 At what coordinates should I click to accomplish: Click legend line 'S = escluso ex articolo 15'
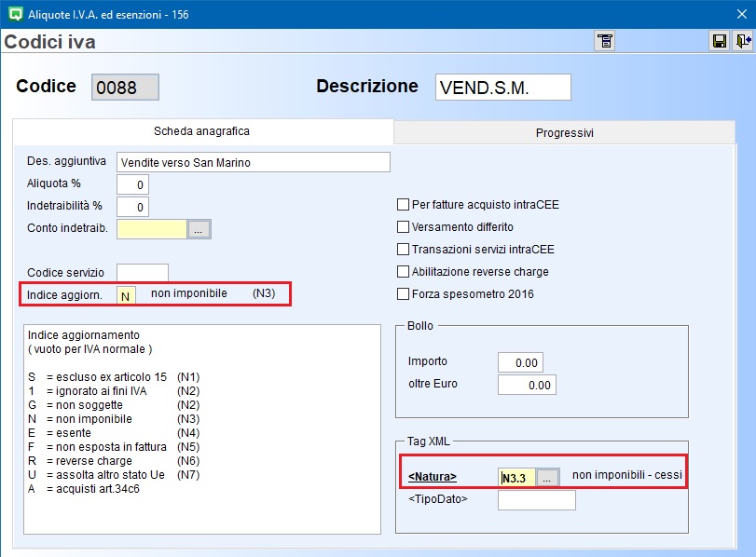point(114,377)
